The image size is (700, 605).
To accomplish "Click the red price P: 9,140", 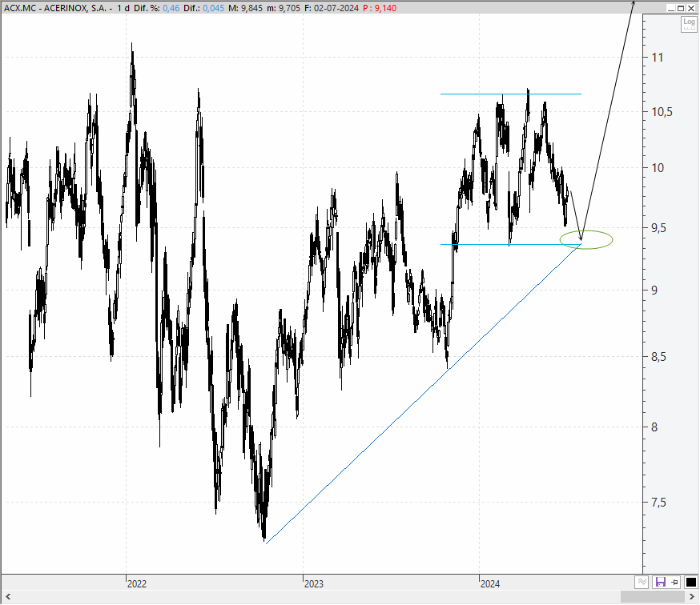I will tap(380, 8).
